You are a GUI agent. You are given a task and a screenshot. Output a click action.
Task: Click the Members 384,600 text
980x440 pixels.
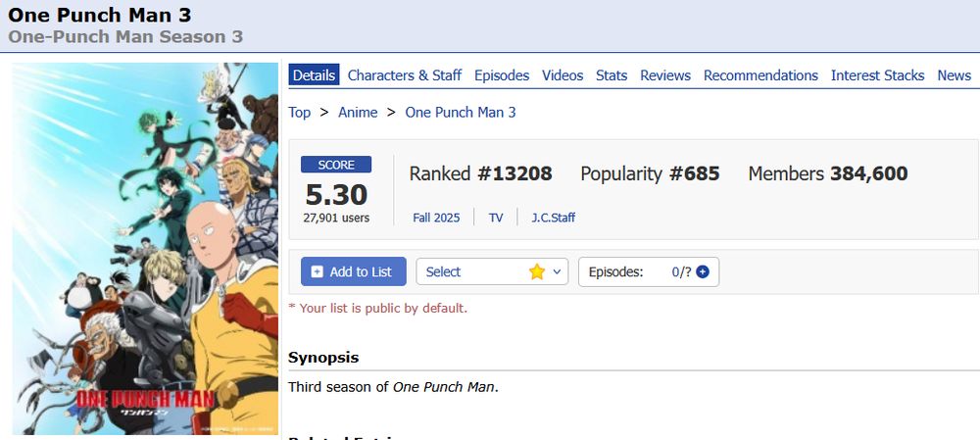(828, 173)
